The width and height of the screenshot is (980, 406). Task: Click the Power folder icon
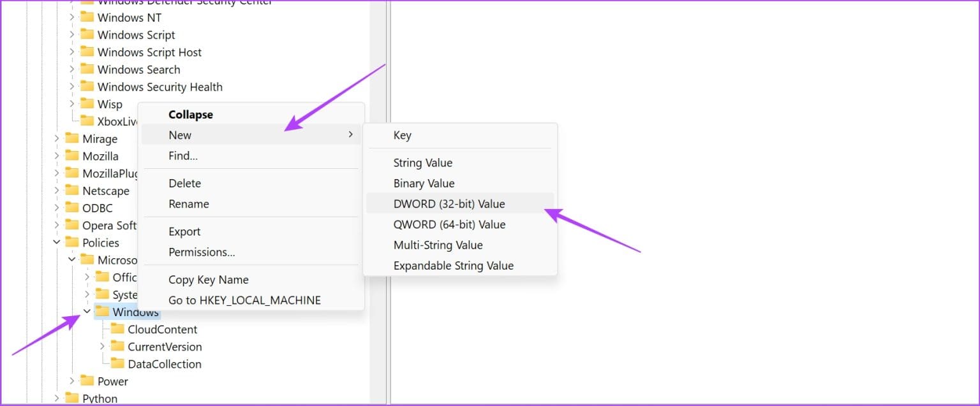[87, 381]
